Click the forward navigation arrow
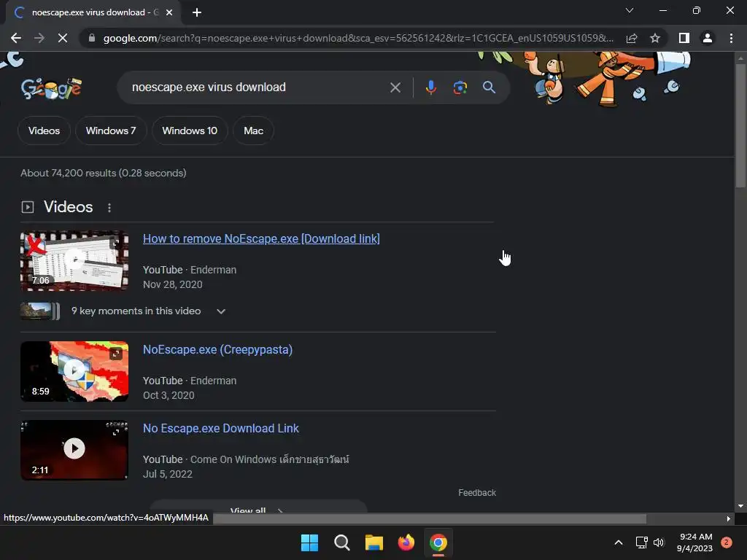The width and height of the screenshot is (747, 560). (39, 38)
